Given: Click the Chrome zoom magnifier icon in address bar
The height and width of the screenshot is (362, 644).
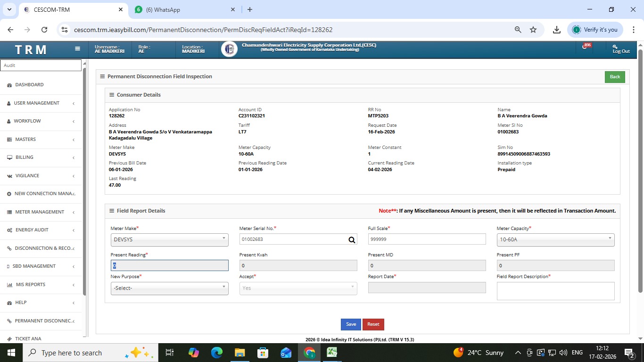Looking at the screenshot, I should (x=518, y=30).
